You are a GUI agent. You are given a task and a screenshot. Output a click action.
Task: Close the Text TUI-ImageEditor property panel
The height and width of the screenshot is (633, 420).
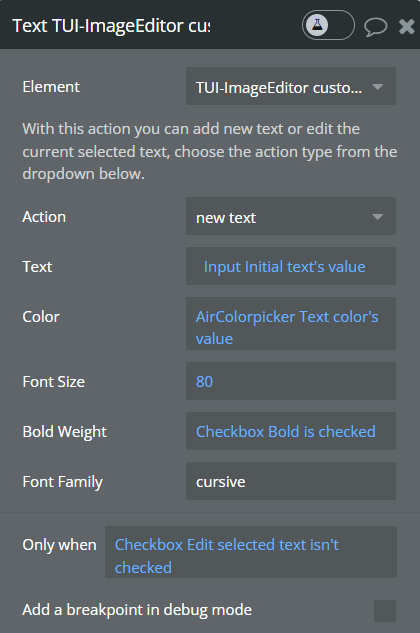tap(407, 27)
